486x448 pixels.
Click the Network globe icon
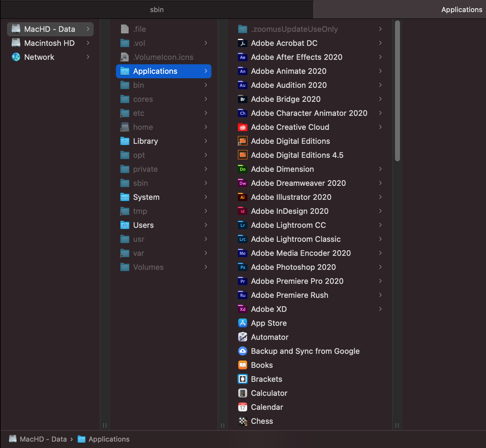click(16, 57)
